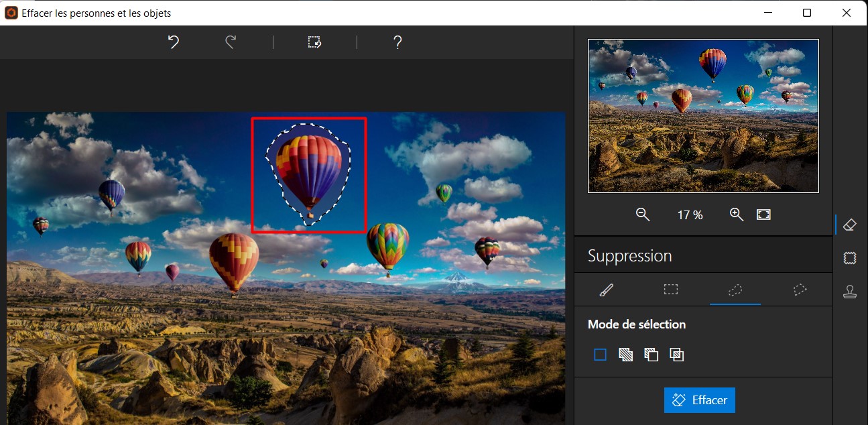Choose the intersect selection mode
The width and height of the screenshot is (868, 425).
click(677, 355)
